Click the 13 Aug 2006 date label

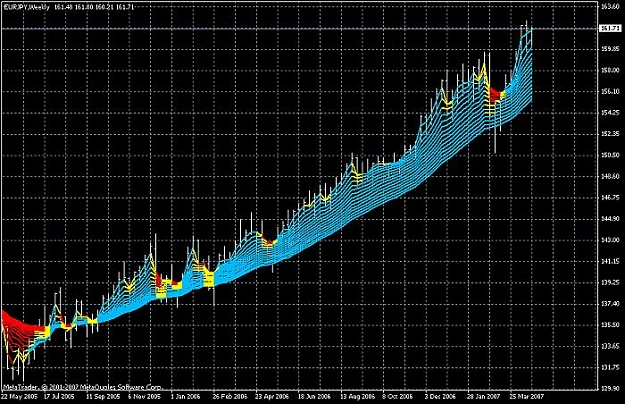(x=358, y=397)
